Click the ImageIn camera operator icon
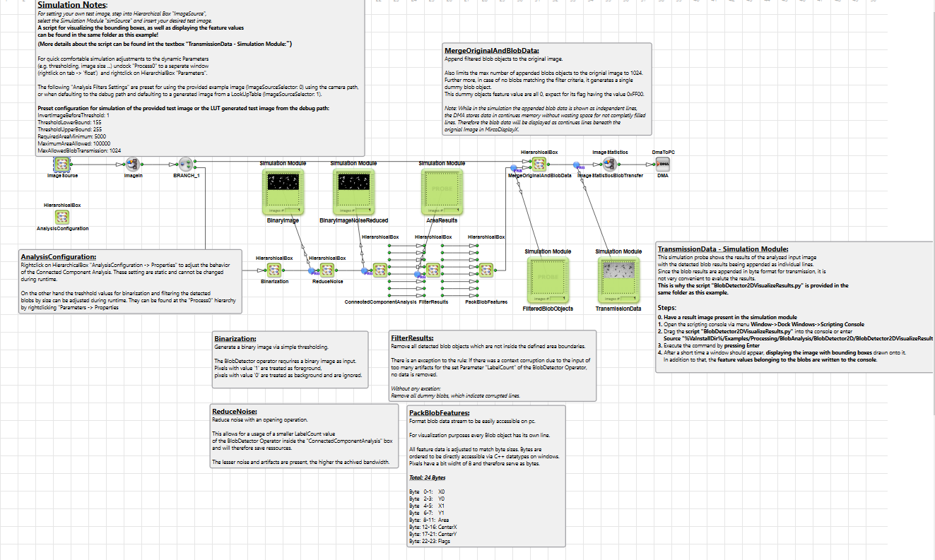 [131, 164]
